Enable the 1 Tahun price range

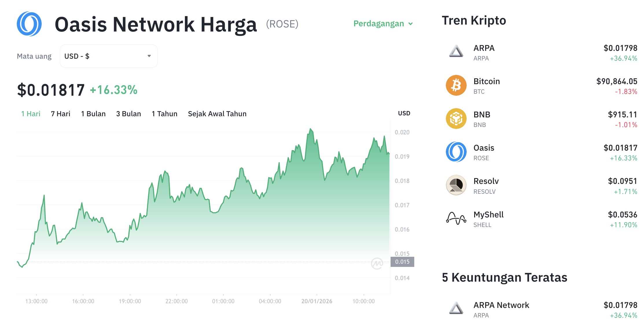(x=164, y=114)
